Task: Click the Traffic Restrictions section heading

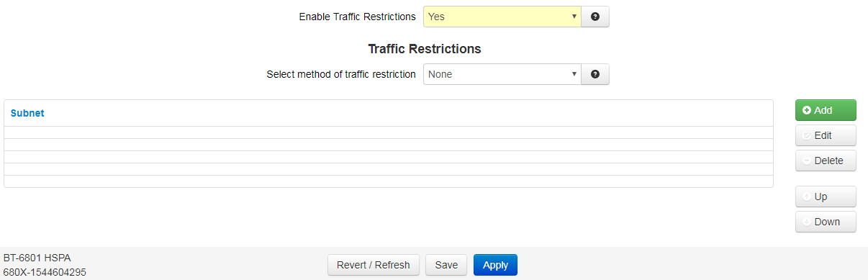Action: click(425, 49)
